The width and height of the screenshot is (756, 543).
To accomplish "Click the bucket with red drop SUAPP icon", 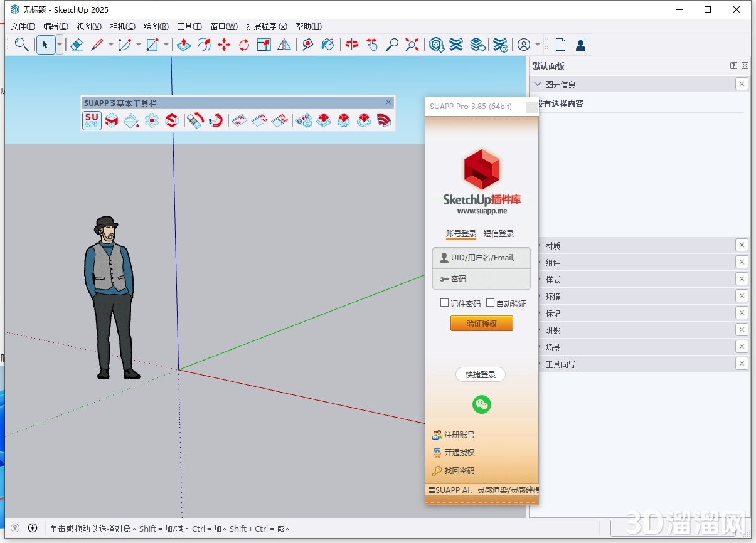I will click(x=131, y=120).
